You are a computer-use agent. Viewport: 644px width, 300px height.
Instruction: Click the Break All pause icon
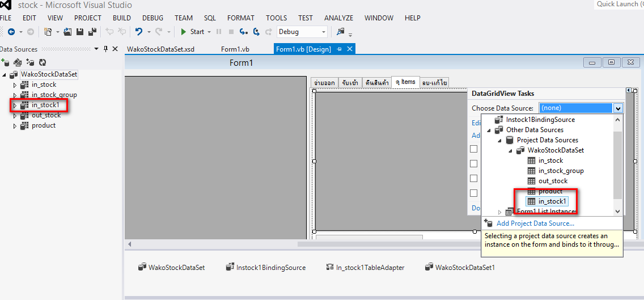(x=219, y=32)
